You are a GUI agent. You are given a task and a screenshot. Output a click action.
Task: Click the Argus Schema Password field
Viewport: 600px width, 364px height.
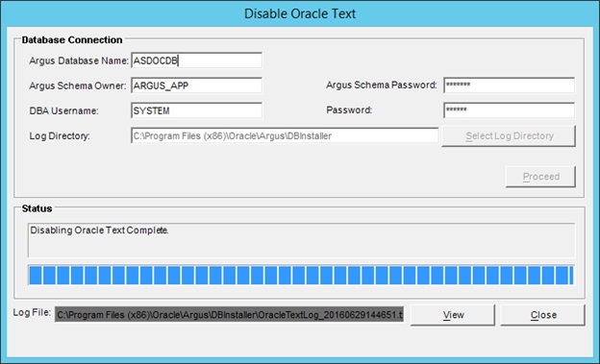(509, 85)
